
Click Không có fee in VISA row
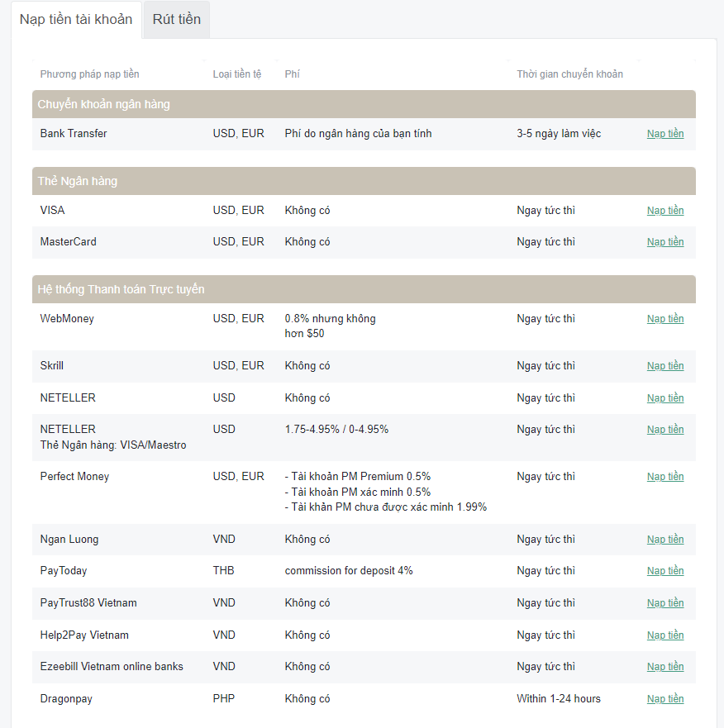pyautogui.click(x=307, y=211)
